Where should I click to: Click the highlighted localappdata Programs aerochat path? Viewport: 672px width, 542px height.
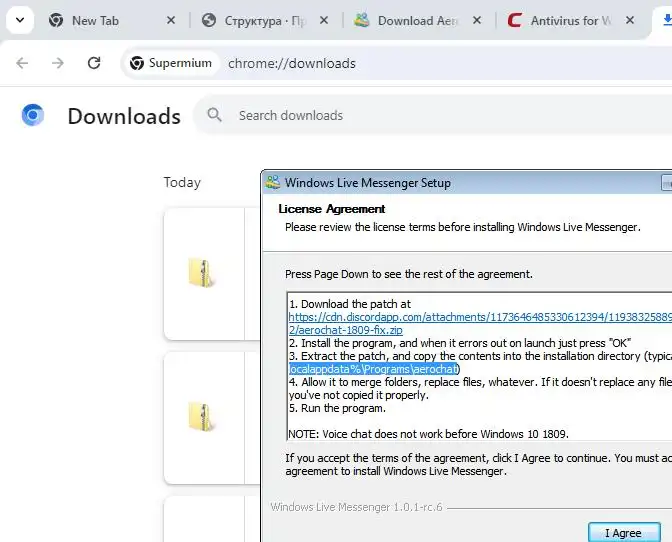point(374,369)
